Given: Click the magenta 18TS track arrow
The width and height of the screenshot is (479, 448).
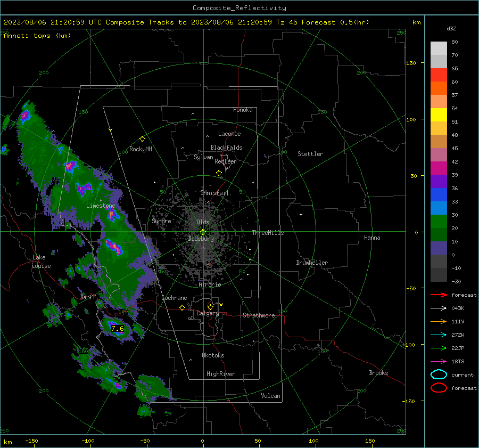Looking at the screenshot, I should tap(439, 362).
